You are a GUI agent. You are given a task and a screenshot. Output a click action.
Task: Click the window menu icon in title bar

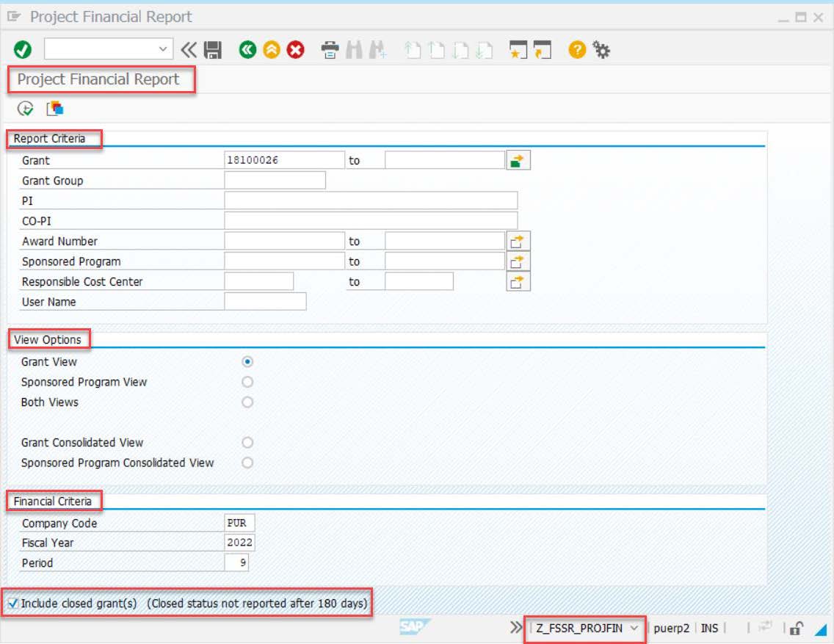click(14, 17)
